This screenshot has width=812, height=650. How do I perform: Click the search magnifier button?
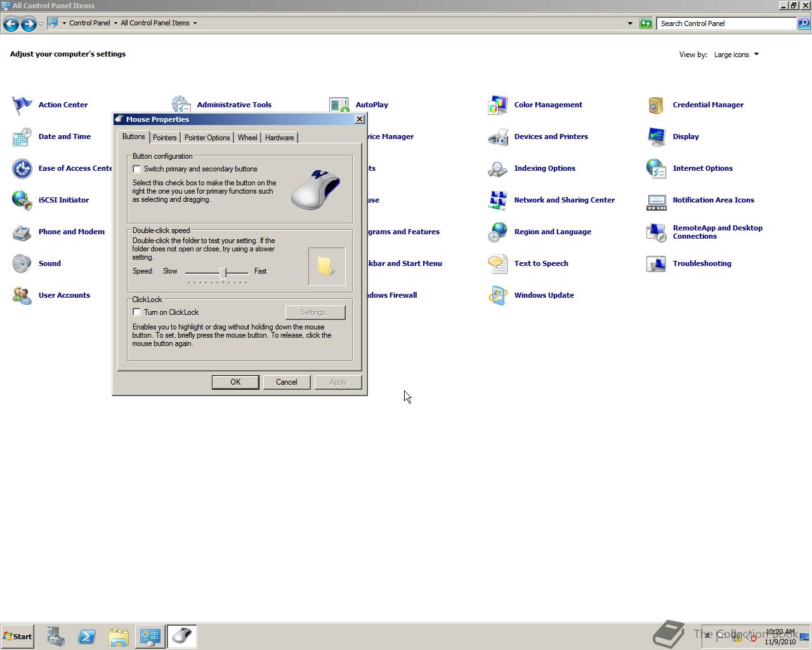(803, 23)
